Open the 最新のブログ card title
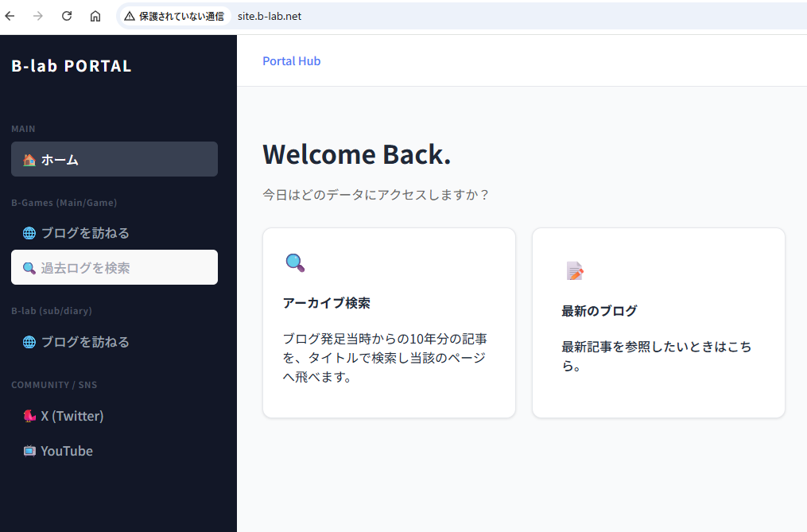This screenshot has height=532, width=807. pos(599,311)
